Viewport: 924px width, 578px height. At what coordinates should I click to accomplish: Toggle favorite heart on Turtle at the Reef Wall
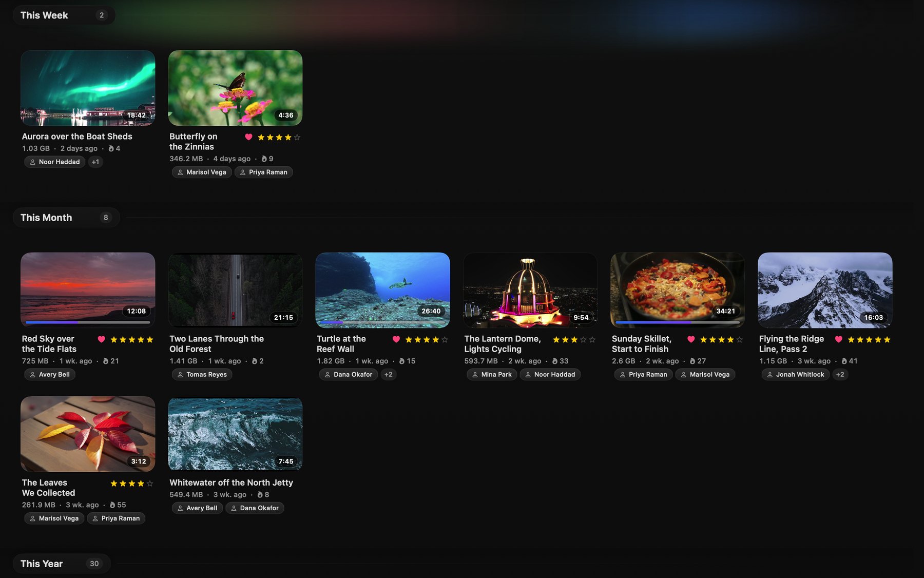pos(396,339)
